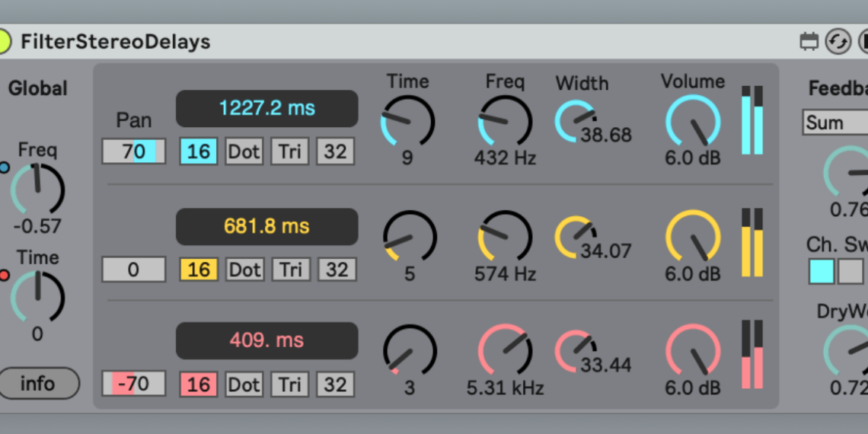The image size is (868, 434).
Task: Toggle the cyan Ch. Swap box
Action: (822, 271)
